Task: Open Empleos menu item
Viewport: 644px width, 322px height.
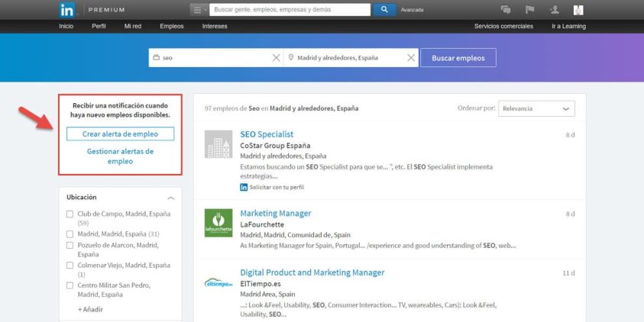Action: coord(172,26)
